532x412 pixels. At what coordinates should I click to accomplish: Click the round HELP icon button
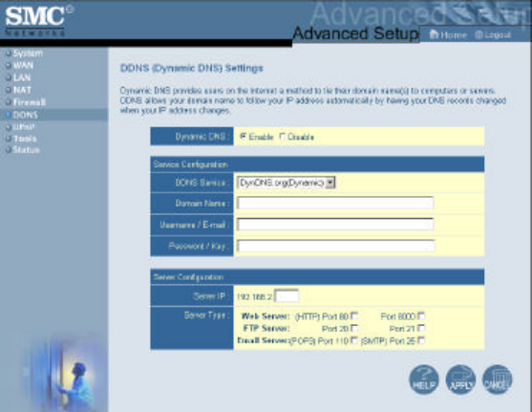point(424,379)
